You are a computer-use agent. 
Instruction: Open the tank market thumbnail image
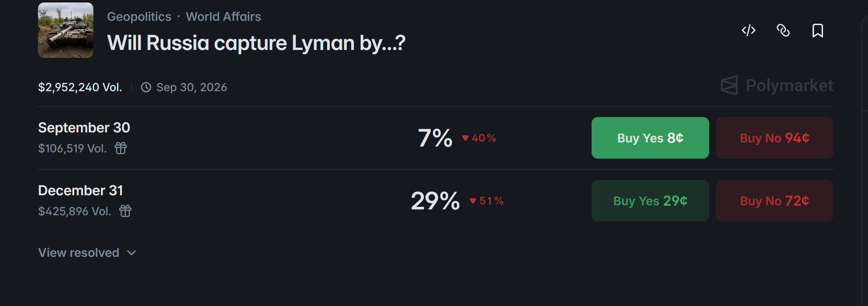[x=65, y=30]
